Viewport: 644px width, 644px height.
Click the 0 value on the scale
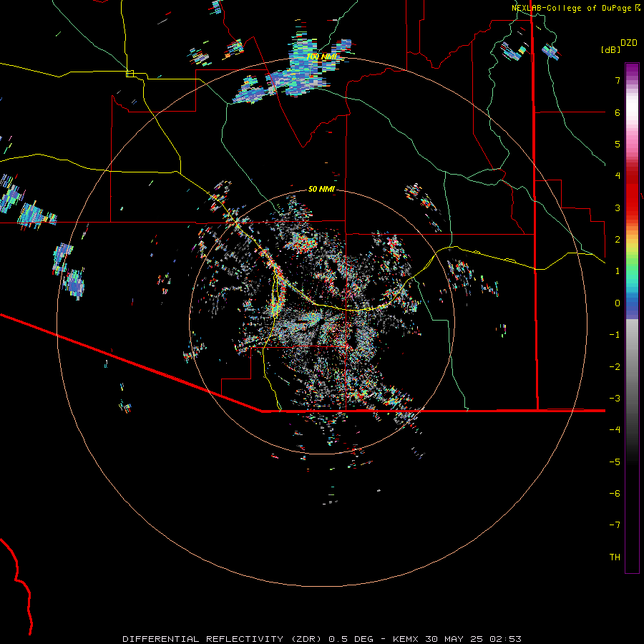point(618,303)
